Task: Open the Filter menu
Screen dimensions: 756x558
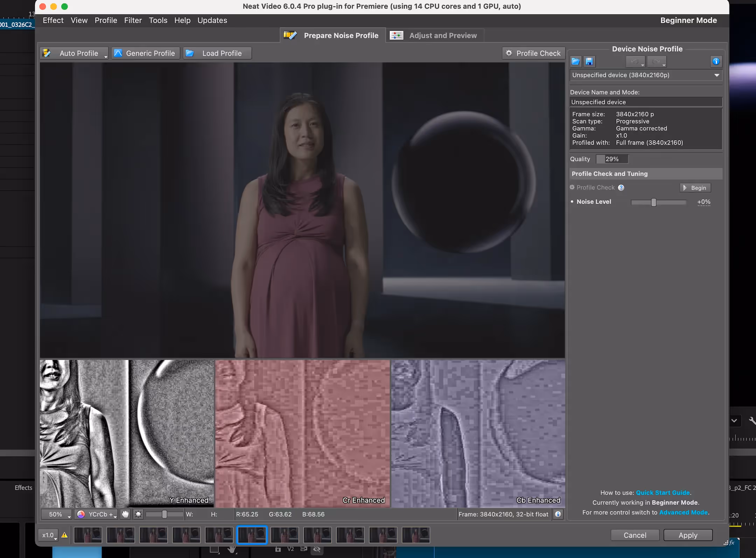Action: pos(133,20)
